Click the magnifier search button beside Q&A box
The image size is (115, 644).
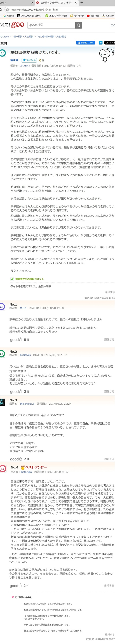(78, 25)
